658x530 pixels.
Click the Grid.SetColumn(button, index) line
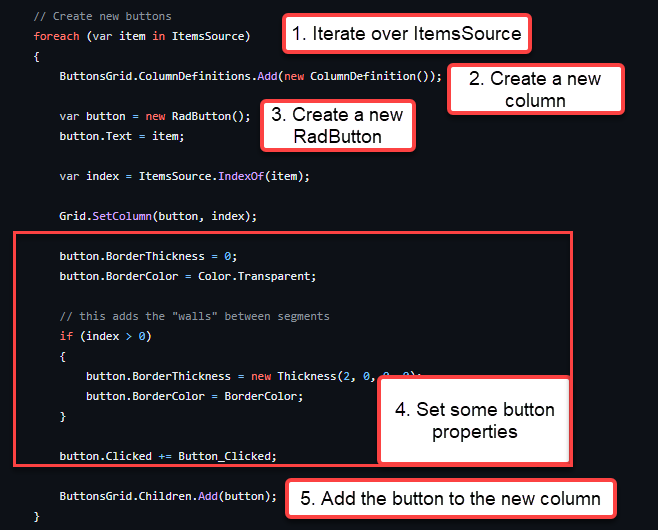point(158,216)
